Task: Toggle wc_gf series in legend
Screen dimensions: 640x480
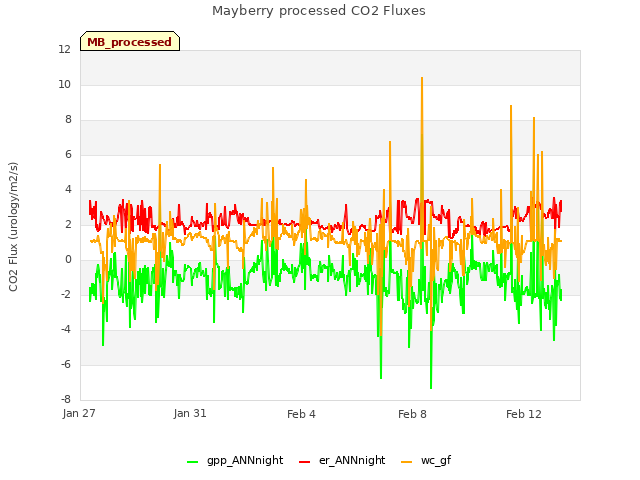Action: [426, 460]
